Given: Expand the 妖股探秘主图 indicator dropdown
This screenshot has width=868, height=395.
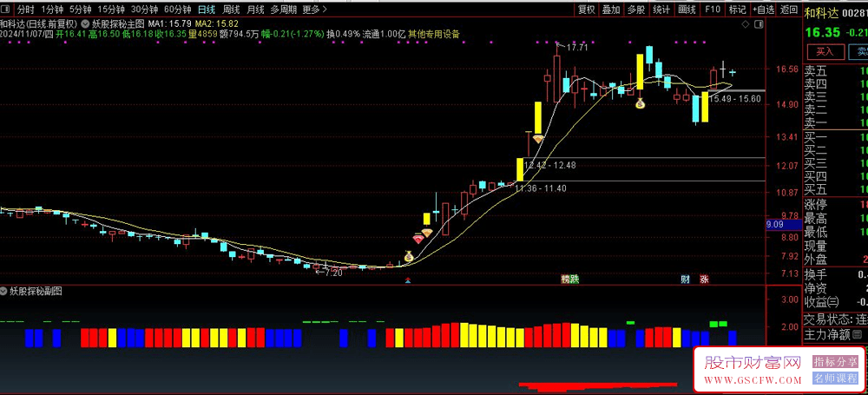Looking at the screenshot, I should coord(86,23).
